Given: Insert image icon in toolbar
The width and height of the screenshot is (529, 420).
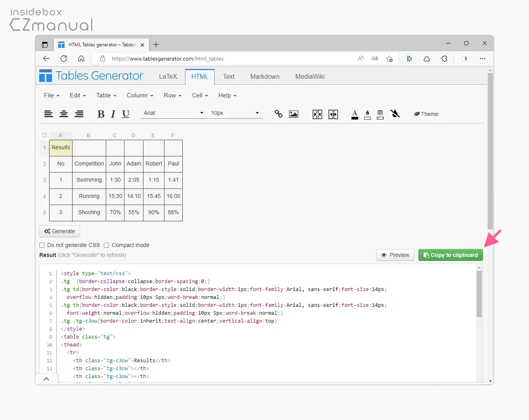Looking at the screenshot, I should coord(294,114).
